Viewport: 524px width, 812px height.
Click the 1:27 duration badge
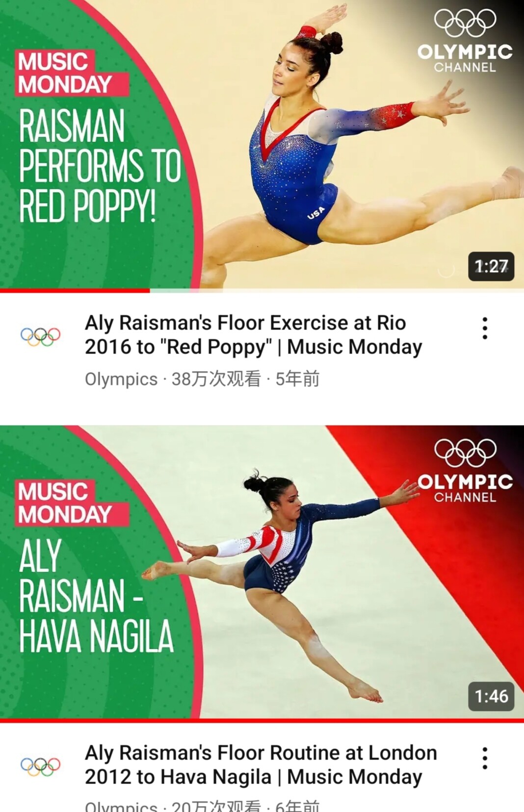click(491, 266)
